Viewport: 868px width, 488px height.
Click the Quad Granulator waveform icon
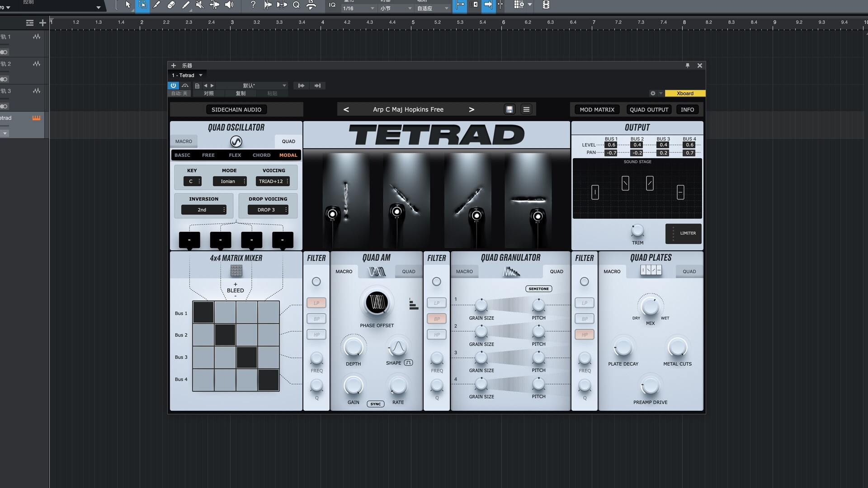(511, 272)
